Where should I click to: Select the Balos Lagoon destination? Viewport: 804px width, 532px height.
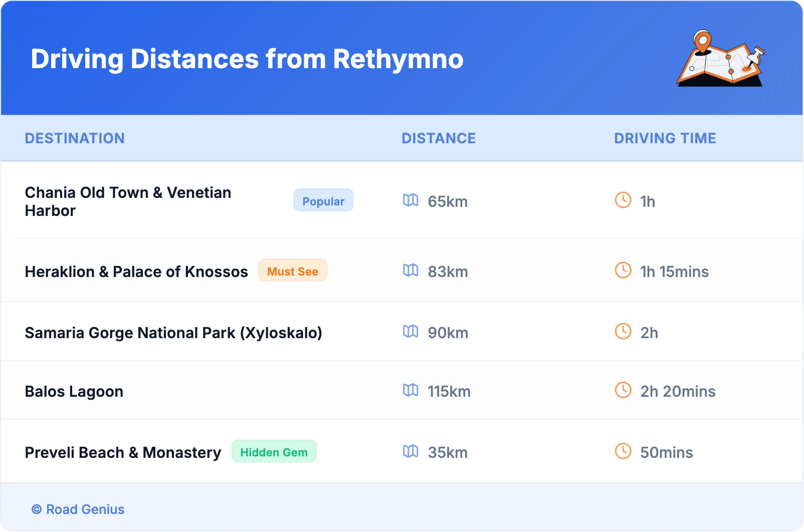pyautogui.click(x=74, y=391)
